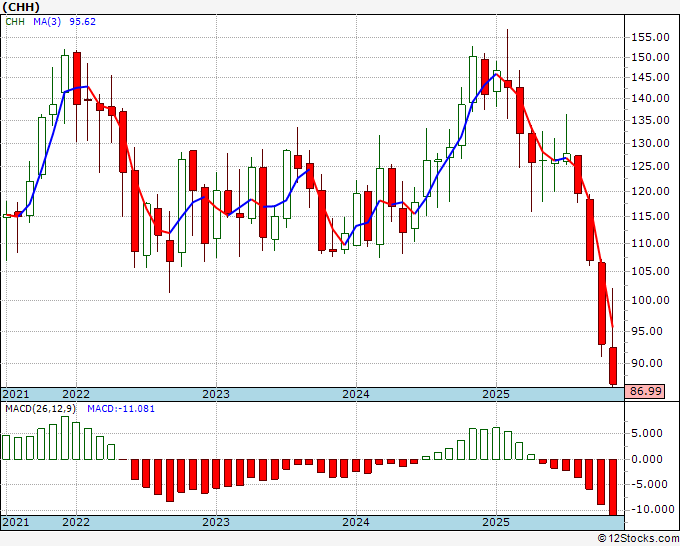Click 2025 on the price chart timeline
This screenshot has width=680, height=546.
pyautogui.click(x=496, y=394)
